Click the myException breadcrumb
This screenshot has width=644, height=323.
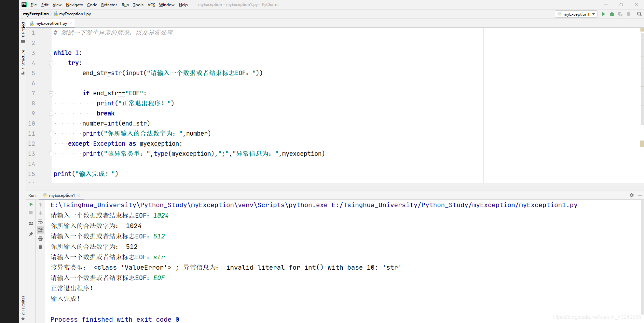[36, 14]
